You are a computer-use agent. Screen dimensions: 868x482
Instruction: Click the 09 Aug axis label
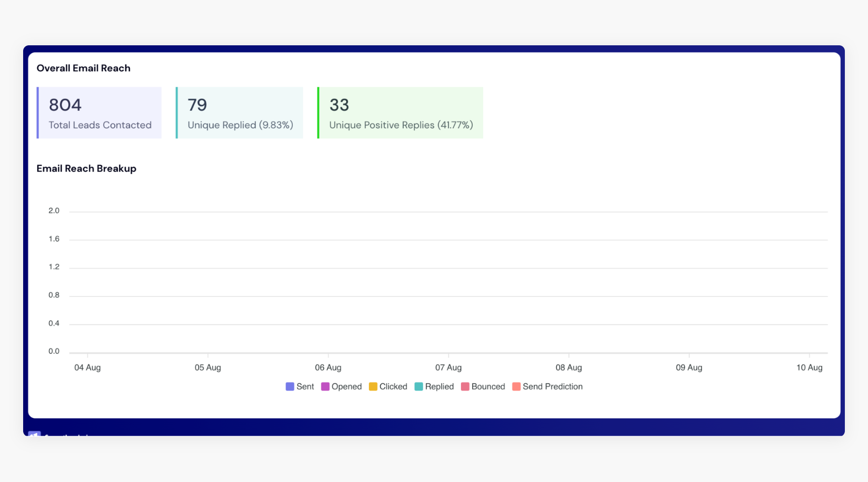click(x=689, y=367)
